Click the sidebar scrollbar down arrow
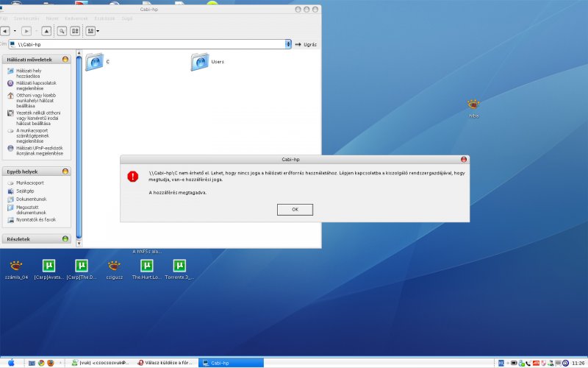Image resolution: width=588 pixels, height=368 pixels. (79, 244)
